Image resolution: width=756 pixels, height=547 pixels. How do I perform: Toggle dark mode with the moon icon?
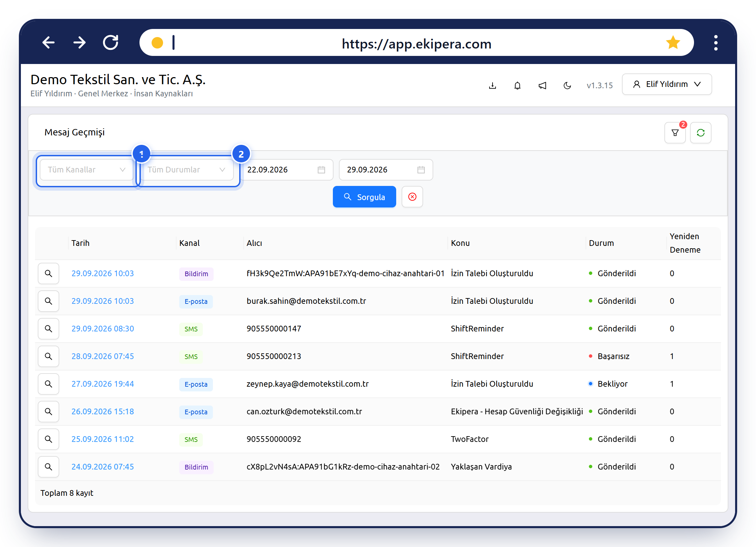[x=567, y=86]
